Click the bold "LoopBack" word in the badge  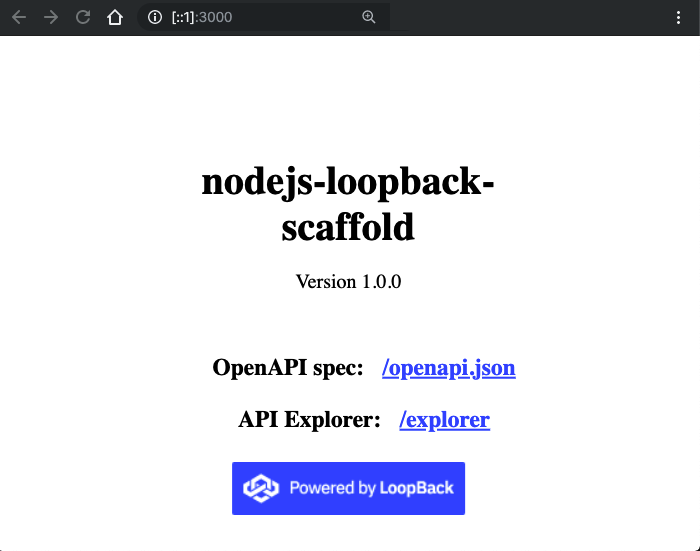click(x=416, y=488)
